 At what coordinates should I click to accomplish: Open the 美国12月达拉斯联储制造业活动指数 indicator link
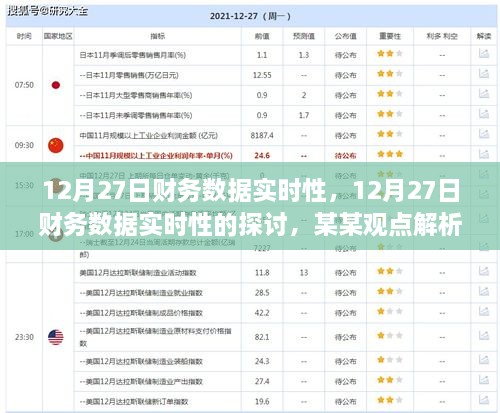tap(138, 273)
